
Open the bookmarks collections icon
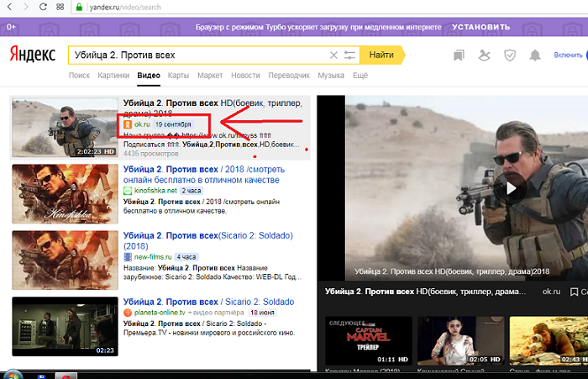click(459, 55)
